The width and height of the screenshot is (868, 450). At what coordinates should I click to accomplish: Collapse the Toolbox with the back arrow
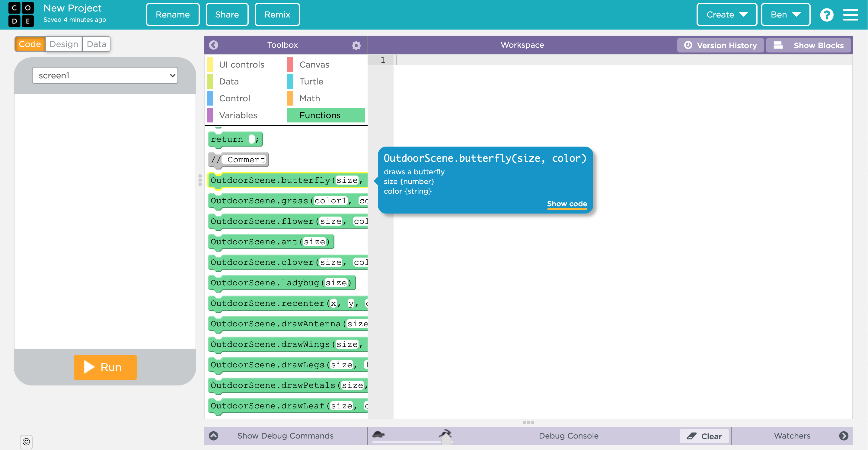pos(213,45)
